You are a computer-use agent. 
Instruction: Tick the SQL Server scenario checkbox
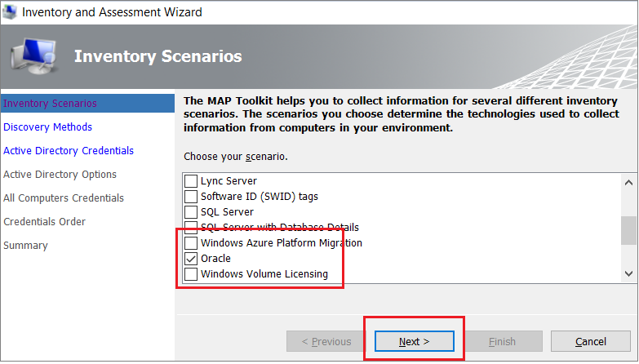point(190,212)
